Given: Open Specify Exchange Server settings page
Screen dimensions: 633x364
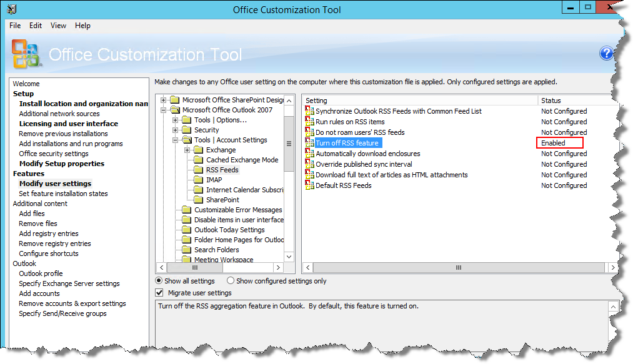Looking at the screenshot, I should (69, 283).
